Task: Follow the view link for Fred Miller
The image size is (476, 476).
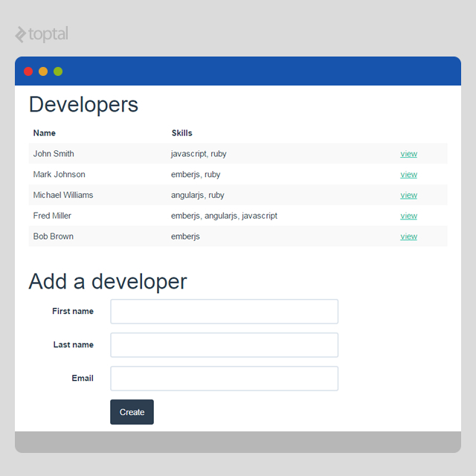Action: click(408, 216)
